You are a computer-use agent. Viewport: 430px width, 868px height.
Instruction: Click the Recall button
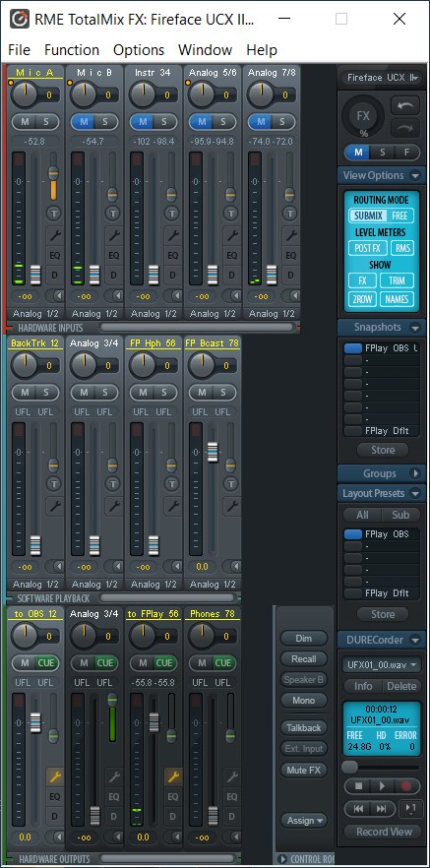(304, 658)
